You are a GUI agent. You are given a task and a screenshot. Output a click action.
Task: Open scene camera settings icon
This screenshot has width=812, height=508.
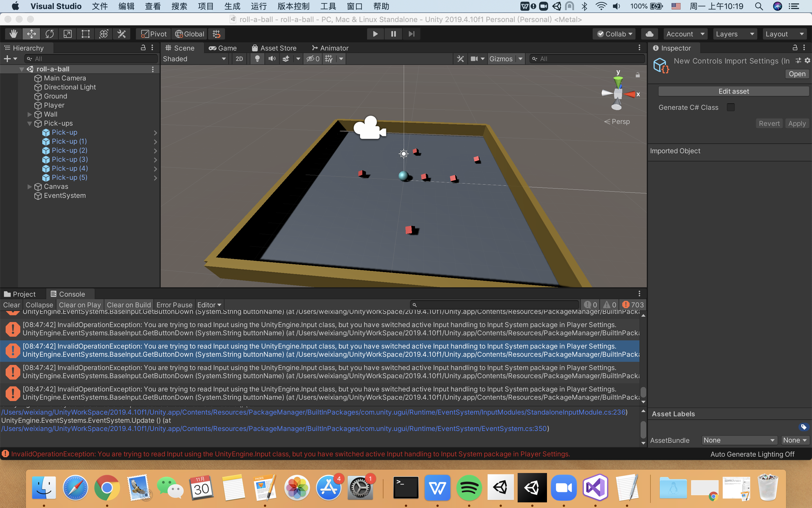(474, 59)
